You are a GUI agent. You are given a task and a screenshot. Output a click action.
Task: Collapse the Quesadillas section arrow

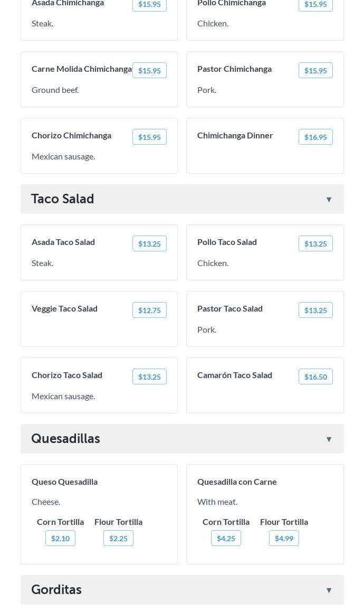pyautogui.click(x=329, y=439)
